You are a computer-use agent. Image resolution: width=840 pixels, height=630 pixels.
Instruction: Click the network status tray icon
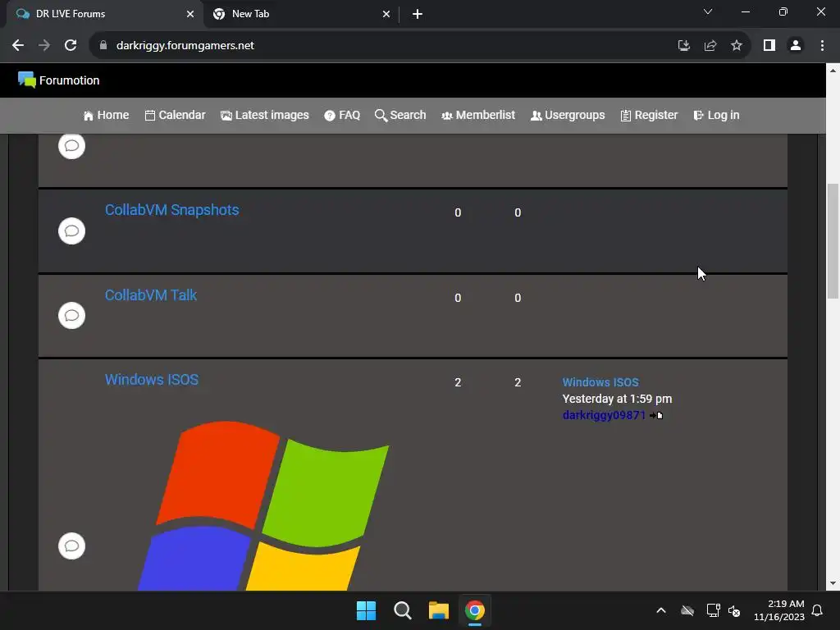[713, 610]
